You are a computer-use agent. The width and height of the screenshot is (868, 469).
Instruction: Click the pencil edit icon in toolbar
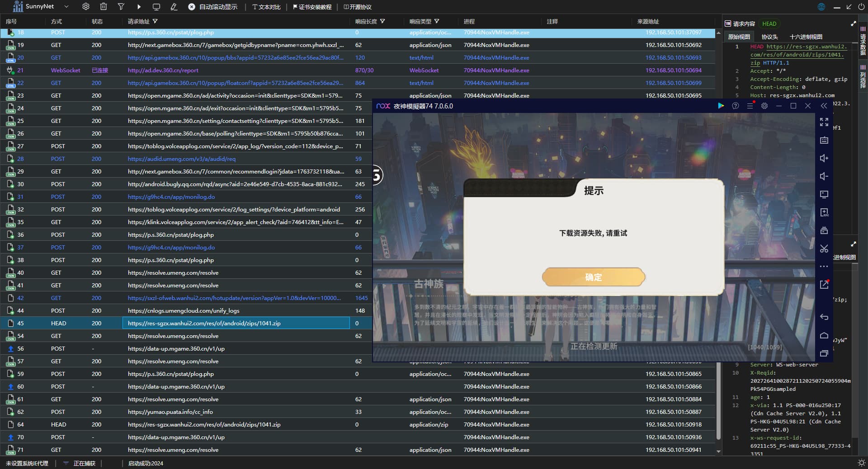174,7
